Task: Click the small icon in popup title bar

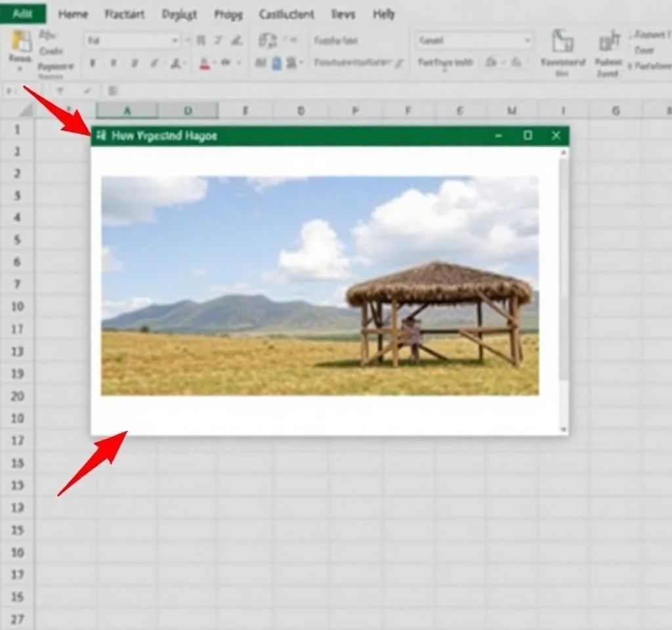Action: pyautogui.click(x=100, y=136)
